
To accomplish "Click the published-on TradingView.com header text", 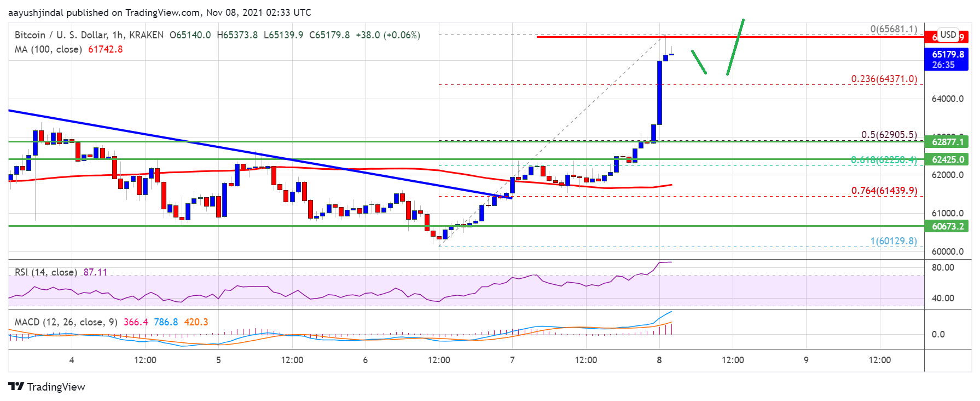I will (160, 13).
